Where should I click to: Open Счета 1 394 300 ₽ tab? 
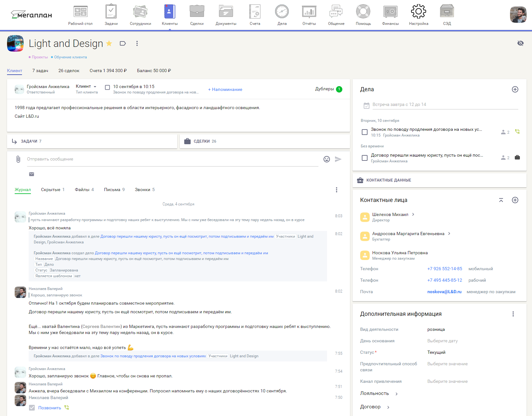(108, 71)
